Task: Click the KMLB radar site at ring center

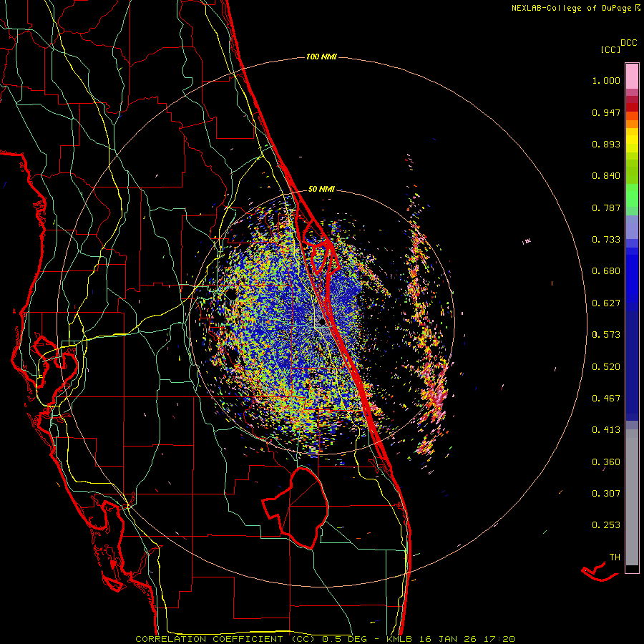Action: [x=322, y=323]
